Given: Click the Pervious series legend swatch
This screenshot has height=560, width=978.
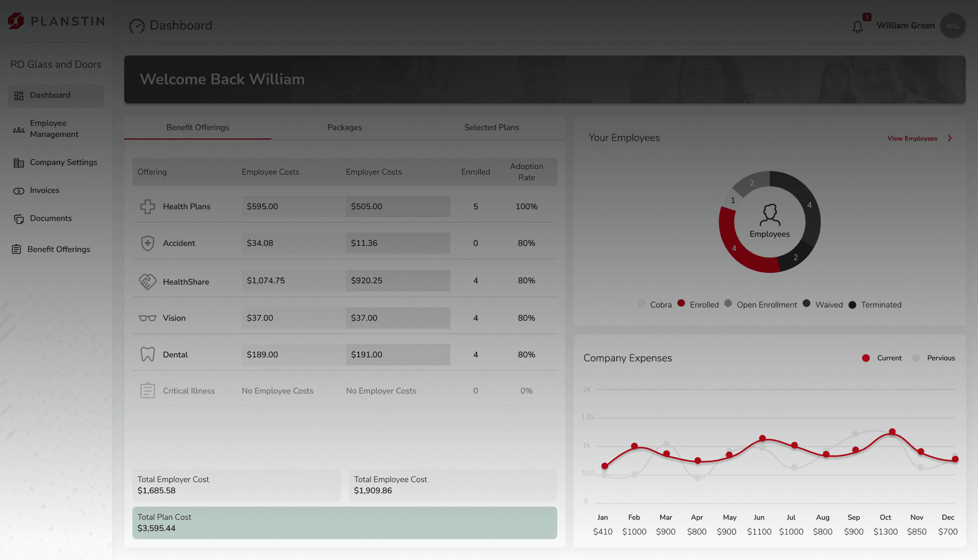Looking at the screenshot, I should tap(916, 358).
